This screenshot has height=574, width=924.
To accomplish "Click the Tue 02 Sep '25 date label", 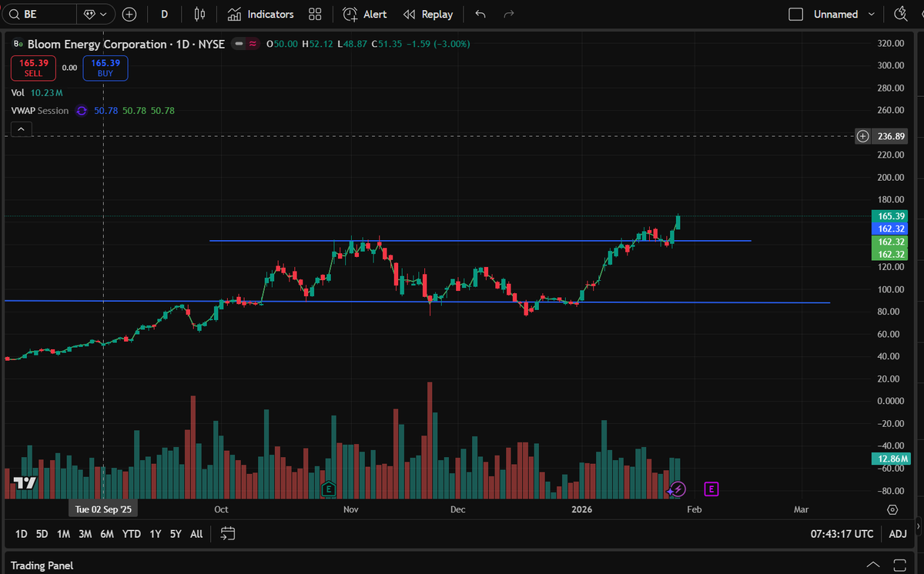I will [103, 509].
